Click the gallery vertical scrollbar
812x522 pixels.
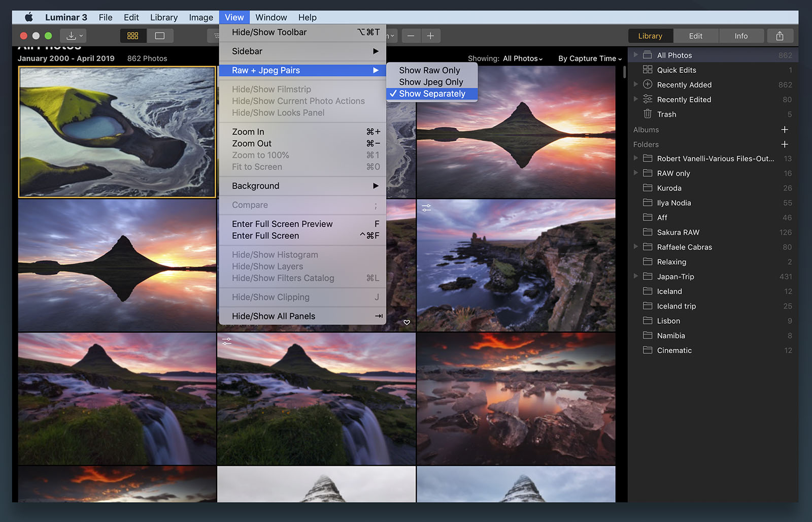[x=624, y=71]
